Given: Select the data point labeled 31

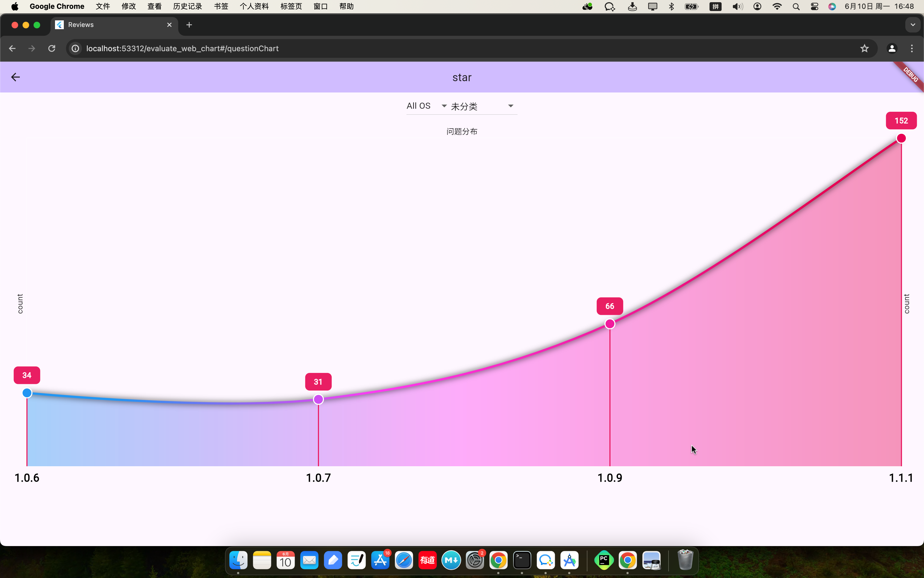Looking at the screenshot, I should coord(318,399).
